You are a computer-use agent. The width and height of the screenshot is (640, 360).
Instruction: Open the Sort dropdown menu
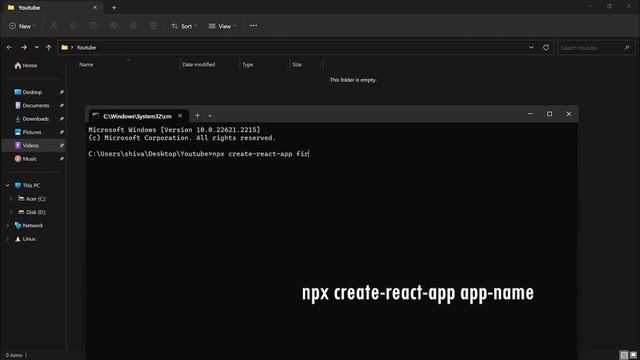click(x=184, y=26)
